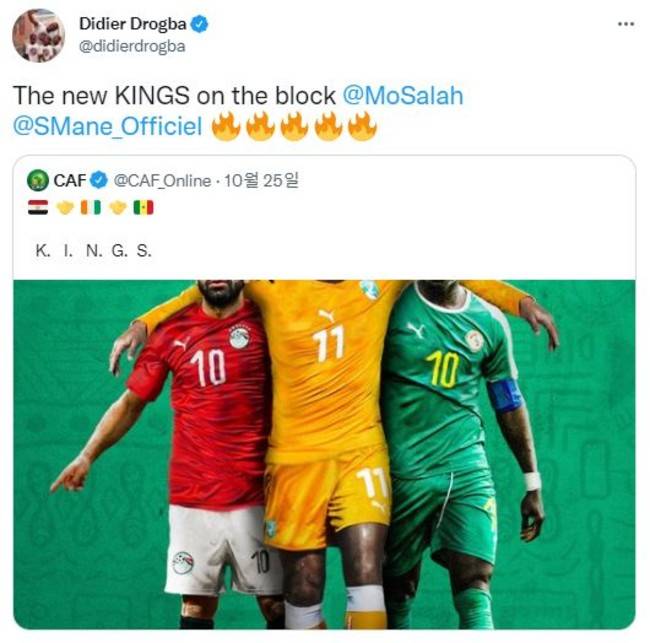Open the CAF account name

tap(70, 180)
